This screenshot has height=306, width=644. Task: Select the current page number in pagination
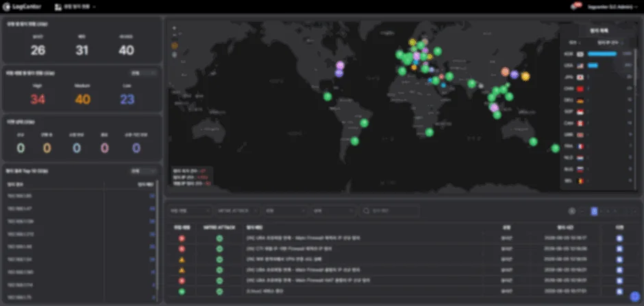(x=594, y=211)
